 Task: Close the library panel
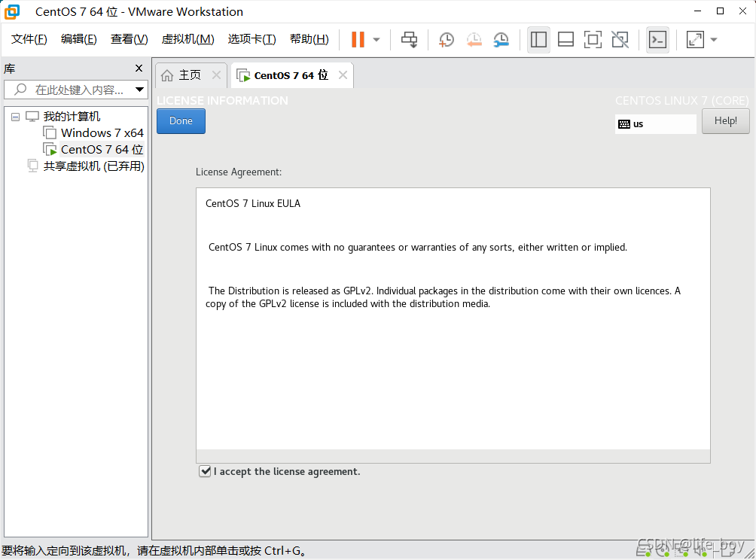click(x=139, y=68)
